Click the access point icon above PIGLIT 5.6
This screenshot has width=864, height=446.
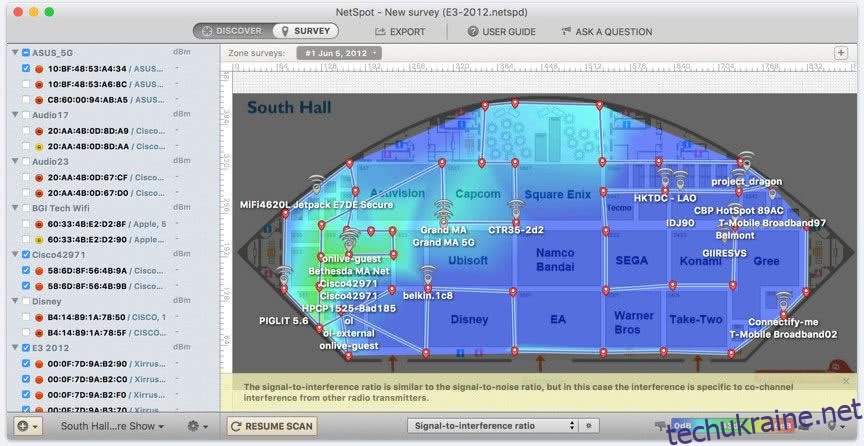point(283,275)
